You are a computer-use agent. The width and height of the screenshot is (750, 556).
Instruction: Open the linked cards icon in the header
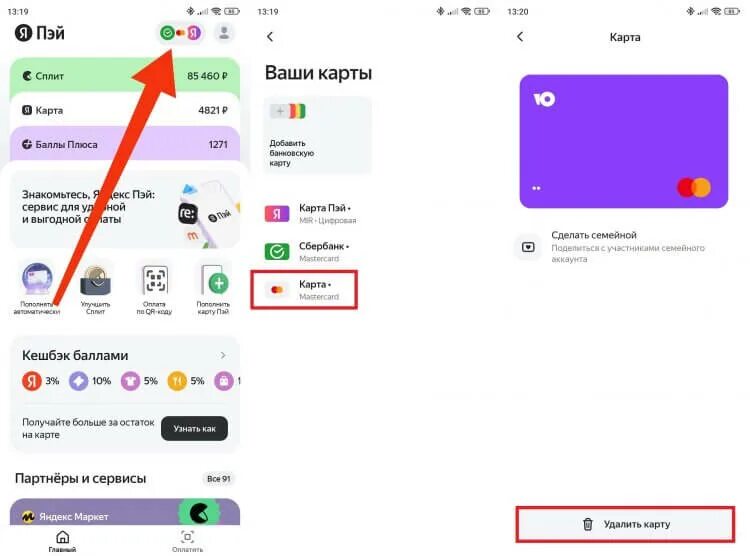point(181,33)
